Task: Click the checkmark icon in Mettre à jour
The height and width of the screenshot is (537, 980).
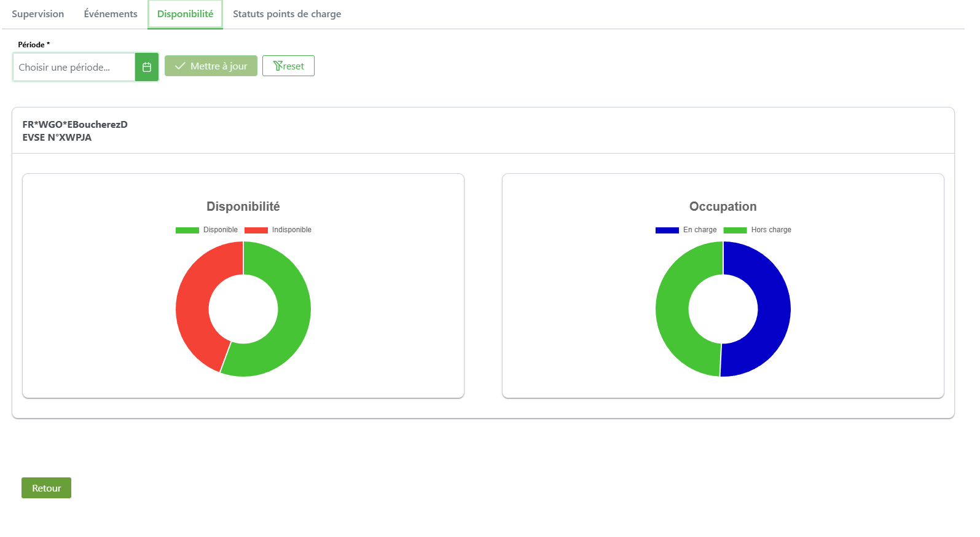Action: click(x=180, y=66)
